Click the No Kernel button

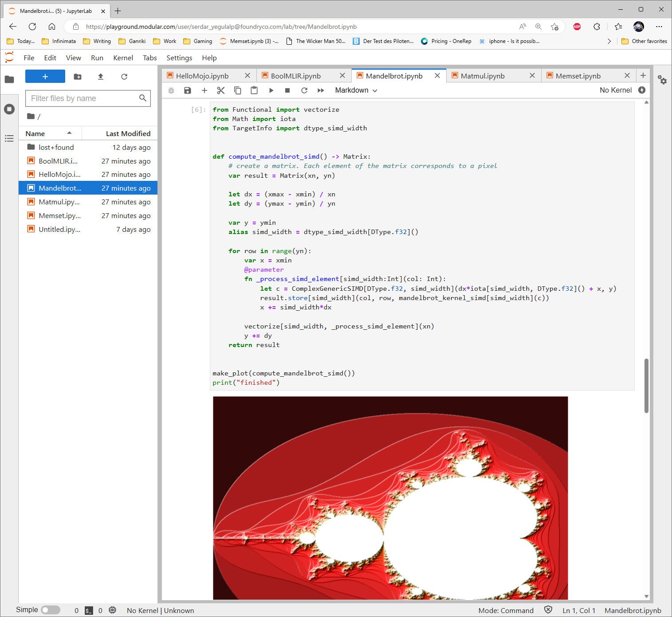pyautogui.click(x=615, y=90)
